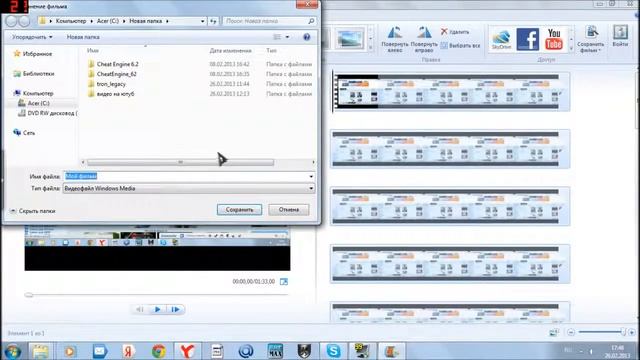Toggle full screen preview icon
The height and width of the screenshot is (360, 640).
[x=284, y=282]
